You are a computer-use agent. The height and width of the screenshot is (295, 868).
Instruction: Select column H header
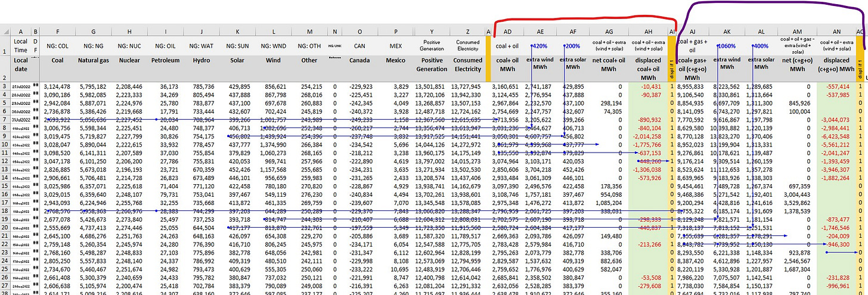coord(130,32)
